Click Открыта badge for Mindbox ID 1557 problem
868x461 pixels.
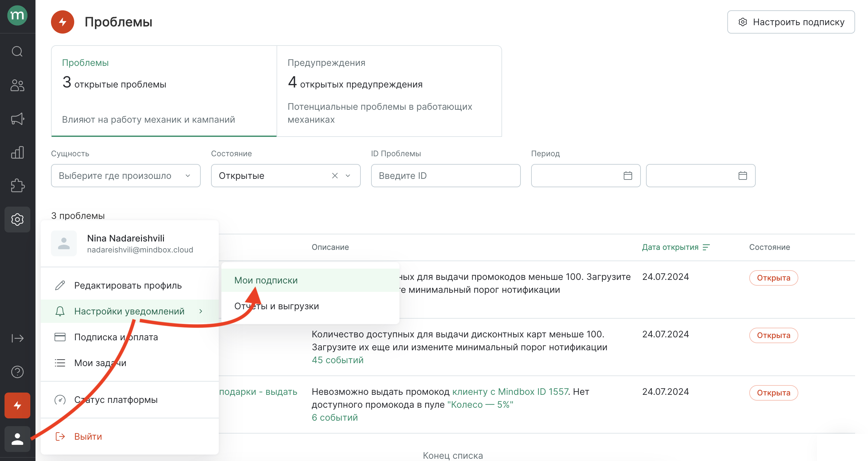pyautogui.click(x=773, y=393)
